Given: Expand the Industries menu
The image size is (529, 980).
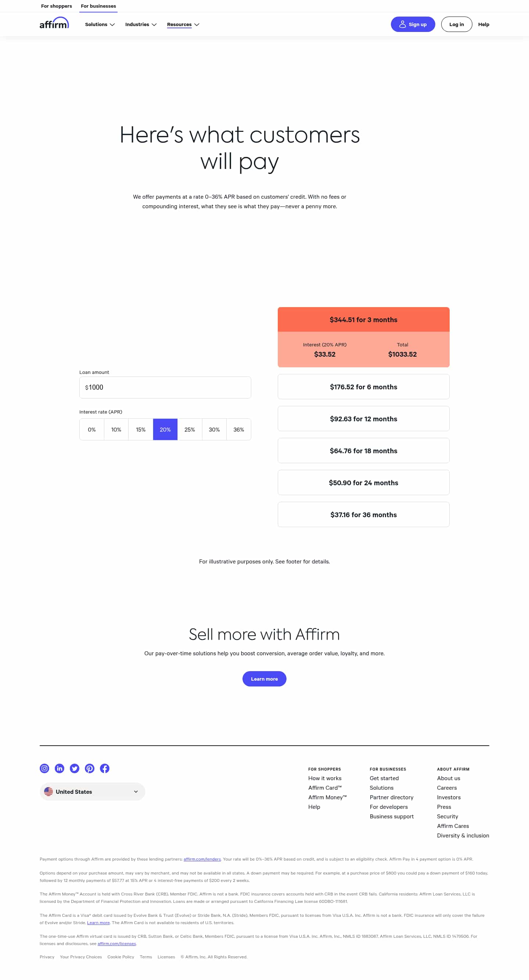Looking at the screenshot, I should [140, 24].
